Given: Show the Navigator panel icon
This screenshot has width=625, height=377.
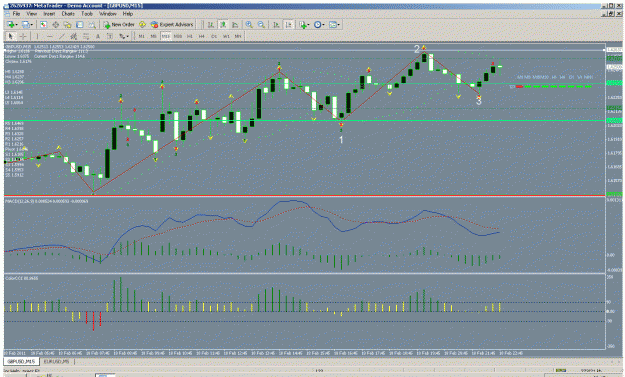Looking at the screenshot, I should tap(67, 25).
